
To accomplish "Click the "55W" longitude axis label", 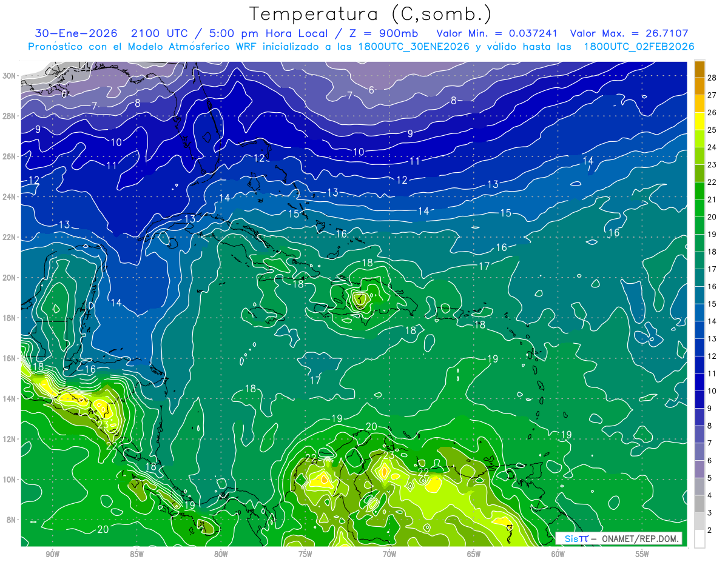I will point(642,554).
